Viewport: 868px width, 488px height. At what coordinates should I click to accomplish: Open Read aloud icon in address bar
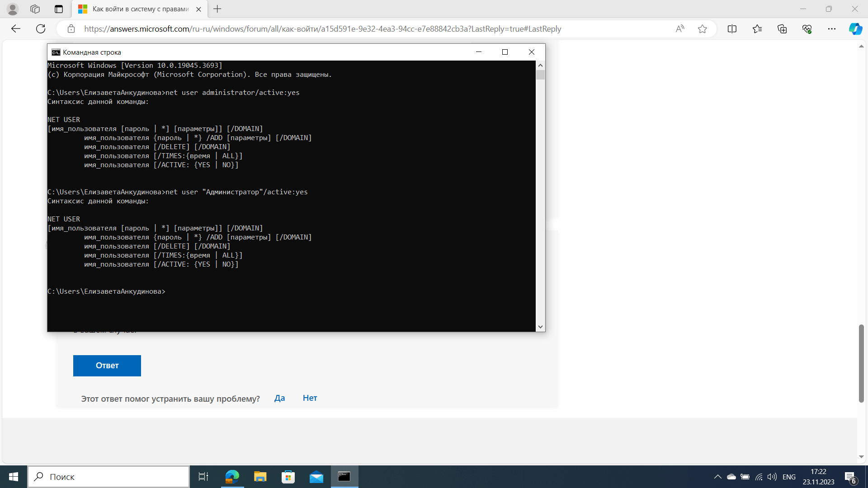[x=679, y=29]
